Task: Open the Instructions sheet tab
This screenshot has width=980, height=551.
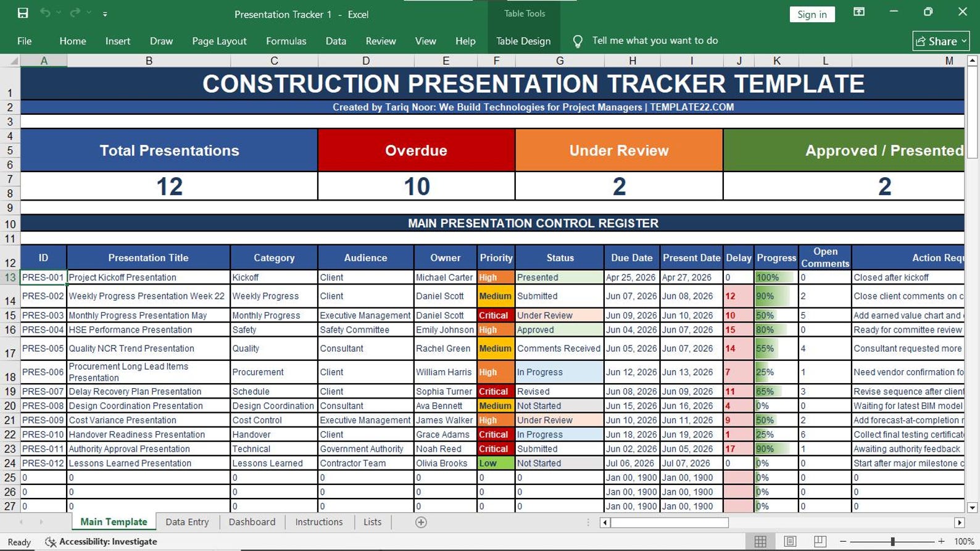Action: [319, 522]
